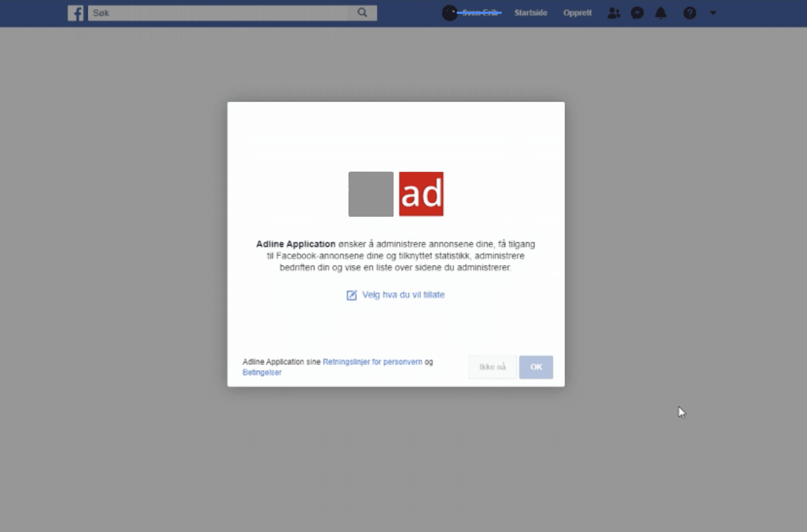Open the friend requests icon

point(613,13)
